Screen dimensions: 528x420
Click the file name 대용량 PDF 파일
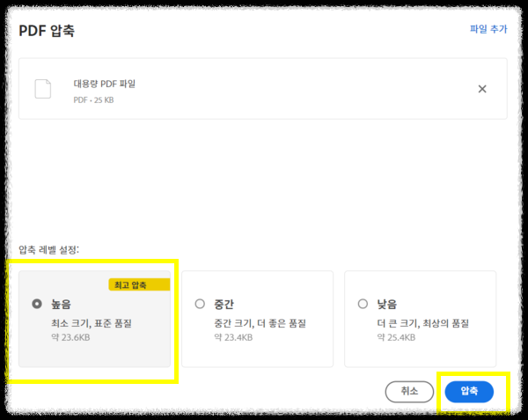coord(105,84)
